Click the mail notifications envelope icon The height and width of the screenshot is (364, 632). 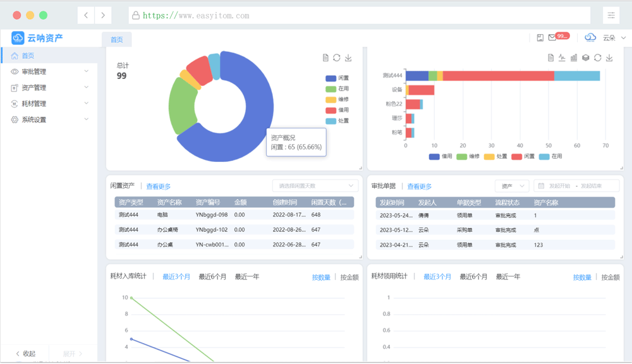point(552,38)
